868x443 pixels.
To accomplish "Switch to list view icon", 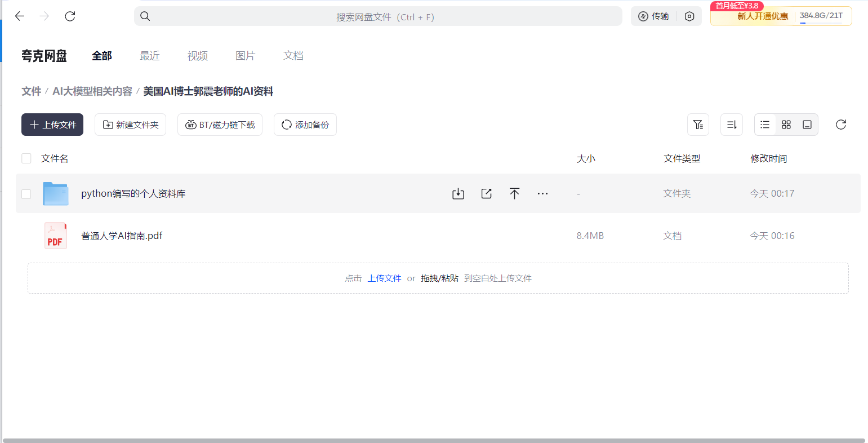I will pyautogui.click(x=765, y=125).
